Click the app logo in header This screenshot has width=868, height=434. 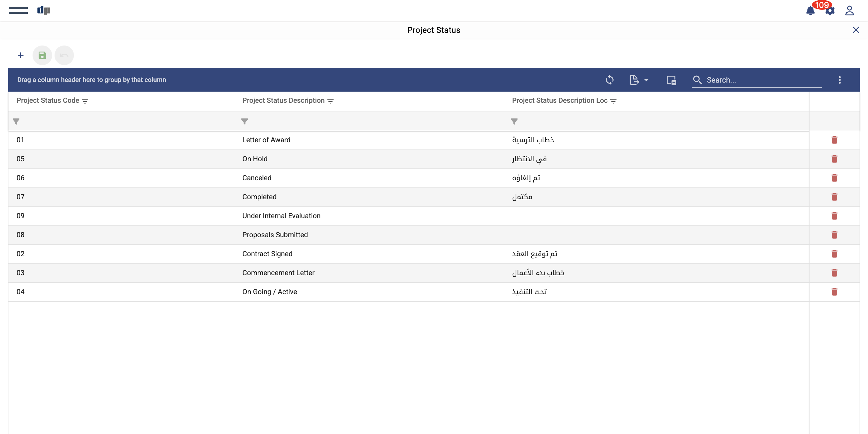[x=43, y=11]
